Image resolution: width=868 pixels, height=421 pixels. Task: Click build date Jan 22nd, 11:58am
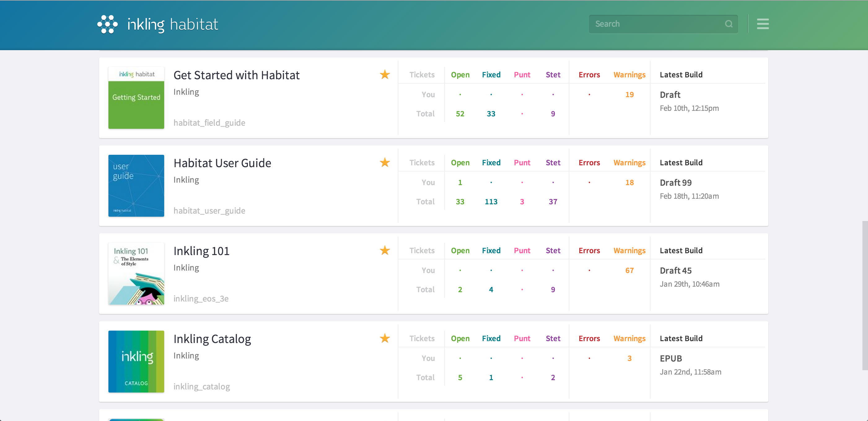[690, 372]
